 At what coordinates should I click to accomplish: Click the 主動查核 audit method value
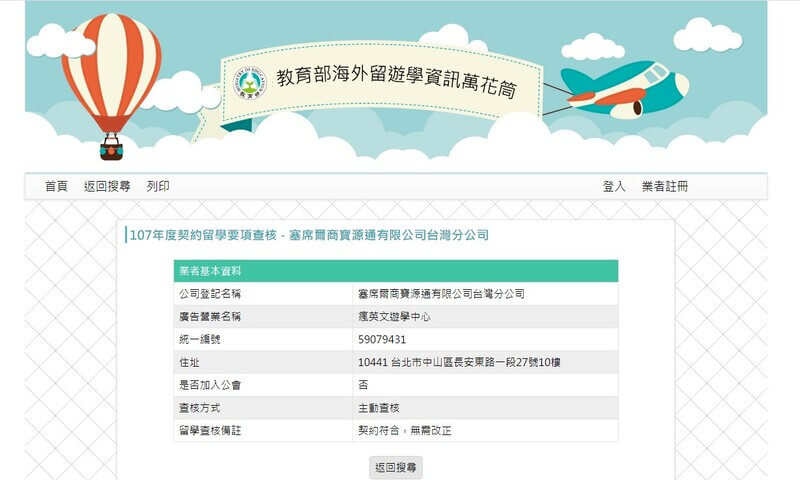pos(378,408)
